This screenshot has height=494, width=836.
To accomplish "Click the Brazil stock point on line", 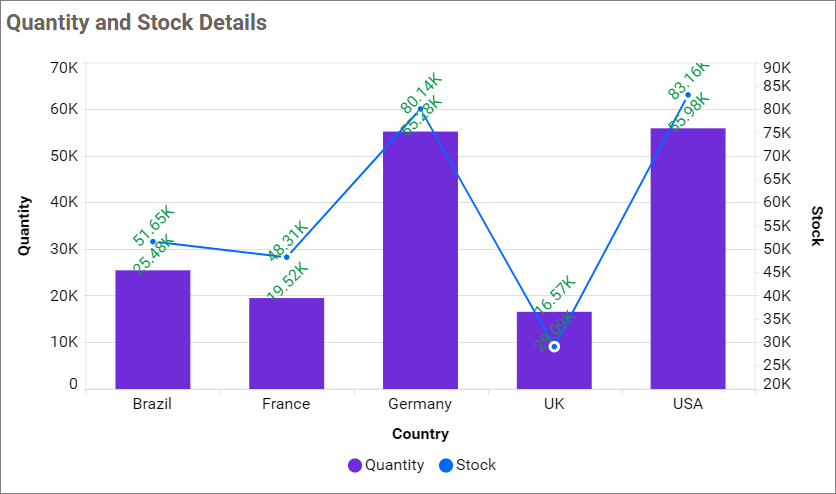I will 153,242.
